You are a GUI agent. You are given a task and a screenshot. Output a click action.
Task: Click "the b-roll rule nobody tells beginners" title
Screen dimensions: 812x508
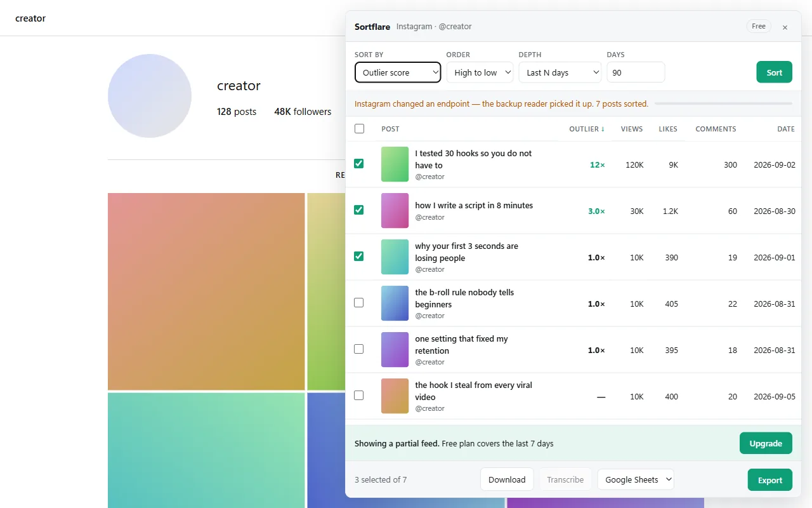[x=464, y=298]
